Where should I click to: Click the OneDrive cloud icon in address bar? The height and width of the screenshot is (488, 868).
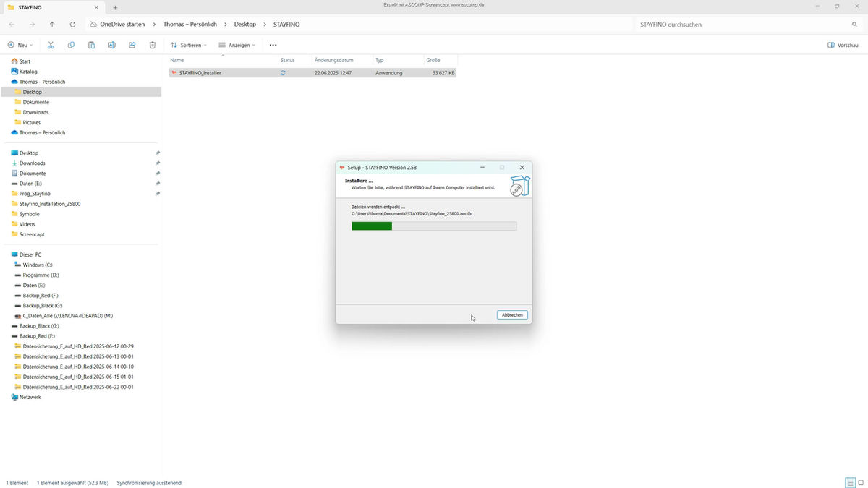click(93, 24)
